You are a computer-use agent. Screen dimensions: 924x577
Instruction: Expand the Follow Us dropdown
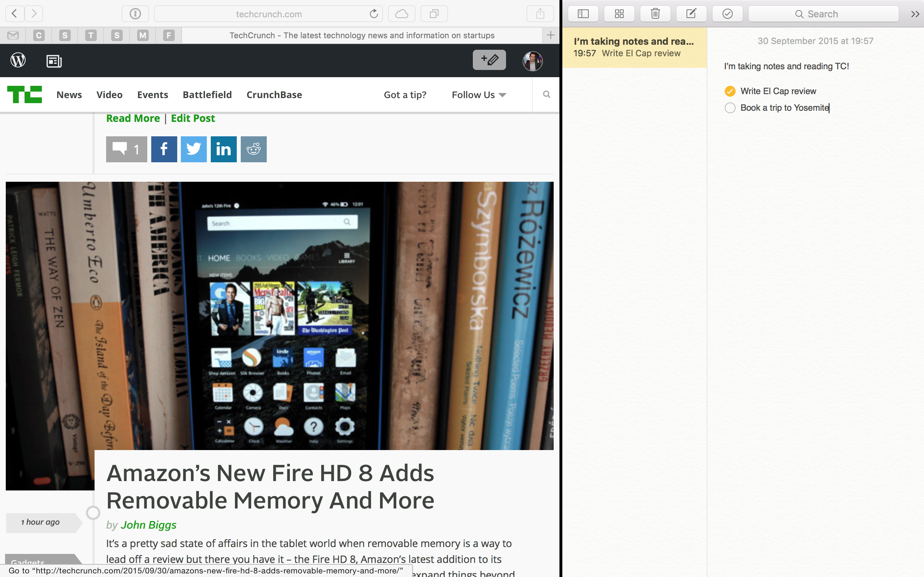pos(479,94)
